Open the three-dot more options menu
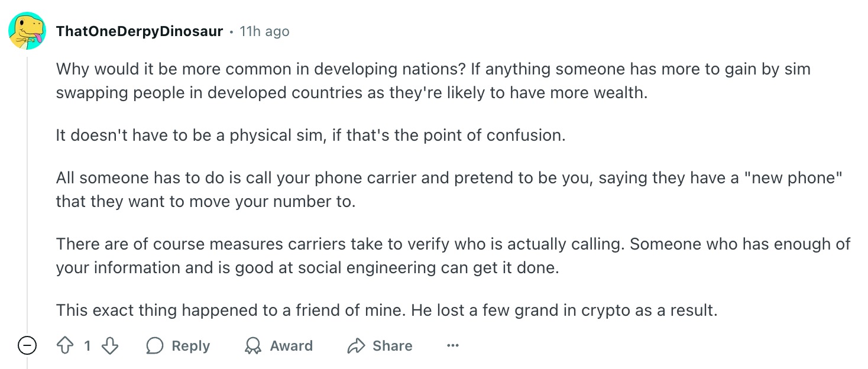868x369 pixels. pyautogui.click(x=453, y=346)
